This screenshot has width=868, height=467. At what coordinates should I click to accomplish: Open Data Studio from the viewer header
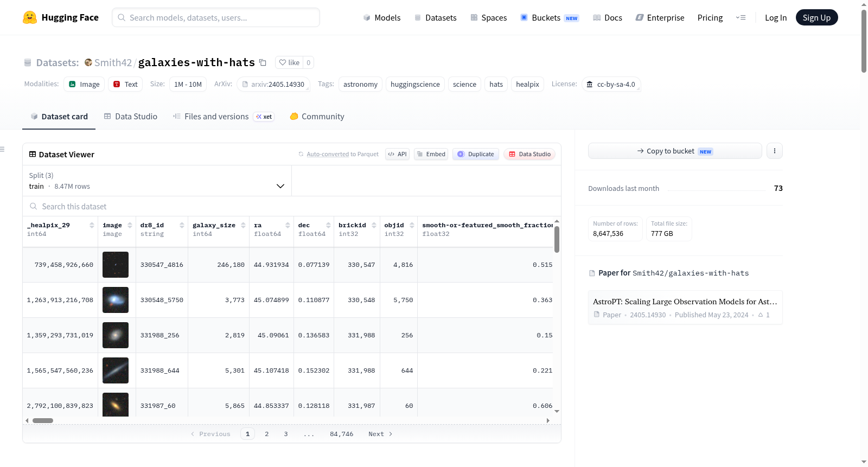[529, 154]
